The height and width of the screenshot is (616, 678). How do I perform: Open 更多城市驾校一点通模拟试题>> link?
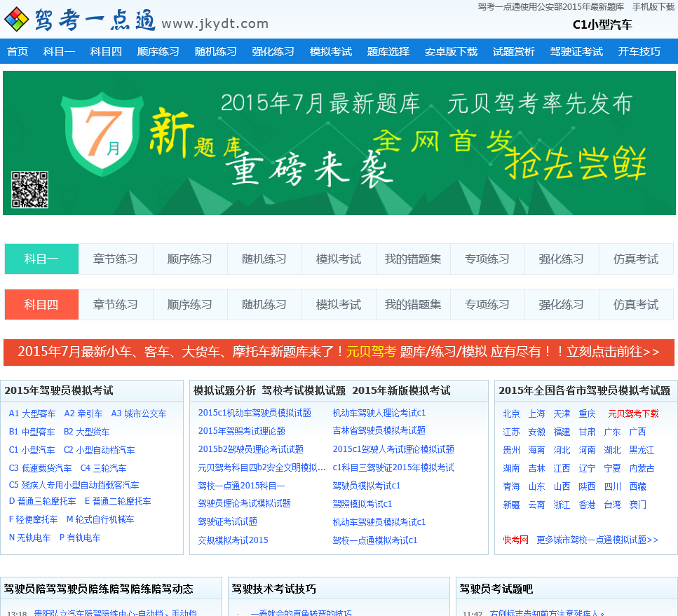(x=597, y=540)
